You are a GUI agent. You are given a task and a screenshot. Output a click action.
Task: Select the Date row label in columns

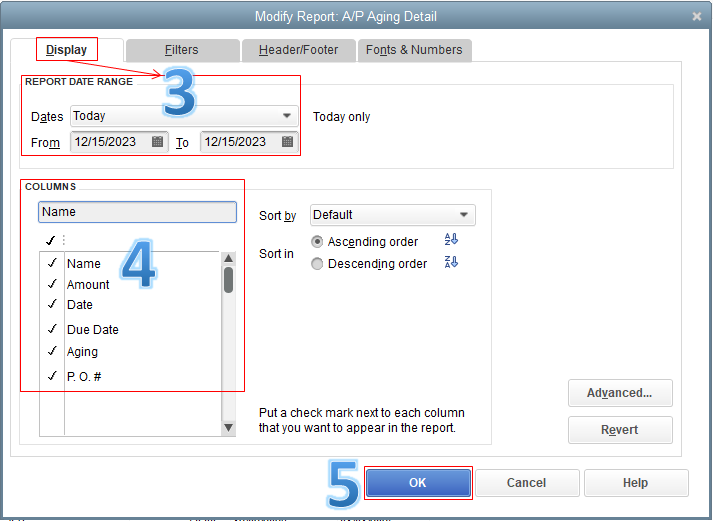point(80,305)
